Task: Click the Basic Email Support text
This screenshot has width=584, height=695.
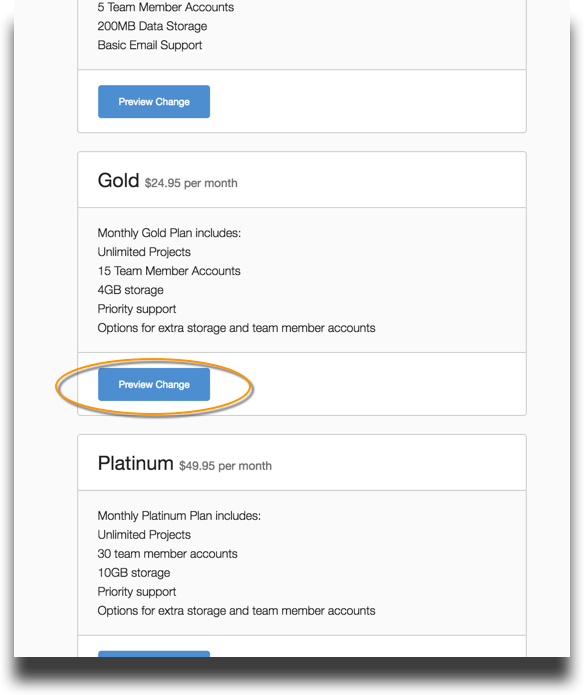Action: (x=150, y=45)
